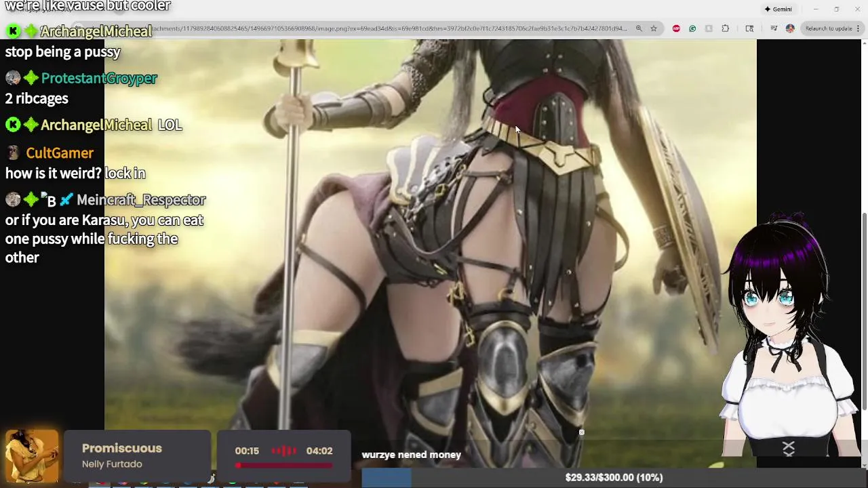Screen dimensions: 868x488
Task: Seek on the red song progress bar
Action: 284,465
